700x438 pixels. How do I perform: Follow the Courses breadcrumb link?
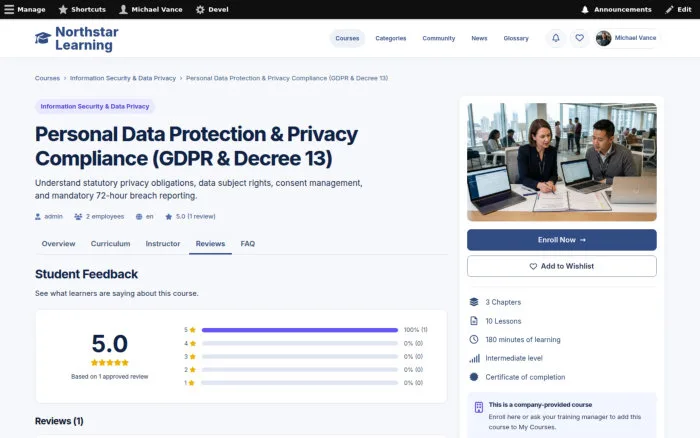tap(47, 78)
